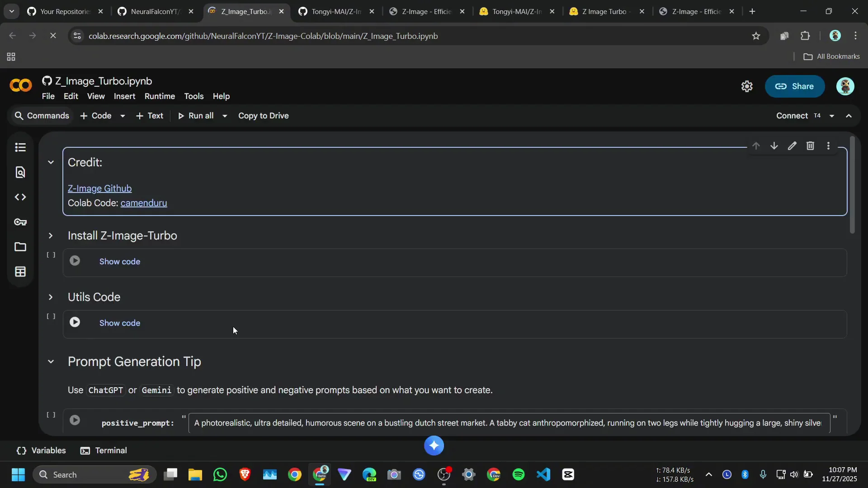Launch Spotify from the taskbar
The height and width of the screenshot is (488, 868).
point(519,474)
